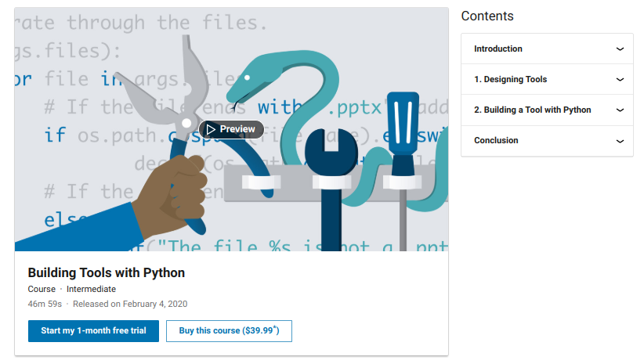Play the course Preview video

[x=231, y=129]
